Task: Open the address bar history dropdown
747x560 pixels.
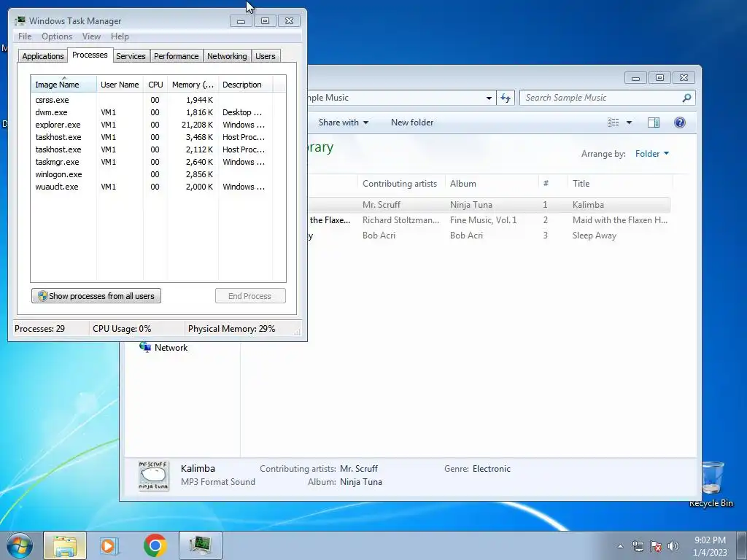Action: tap(489, 98)
